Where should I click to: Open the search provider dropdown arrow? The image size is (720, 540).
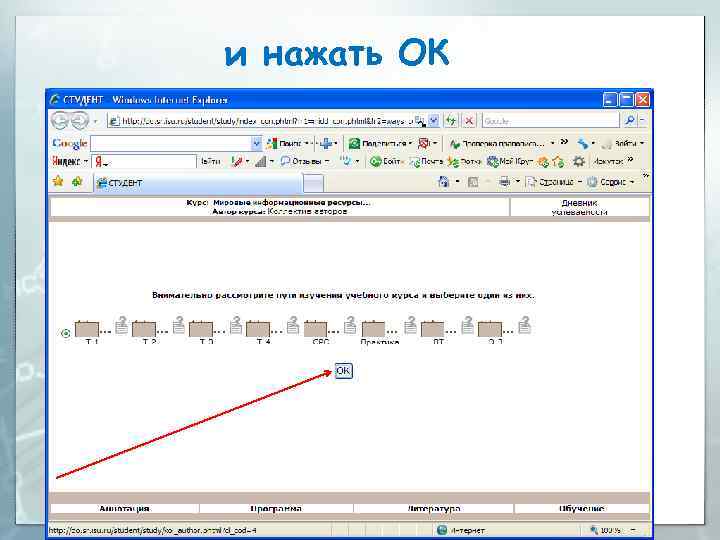(x=642, y=120)
